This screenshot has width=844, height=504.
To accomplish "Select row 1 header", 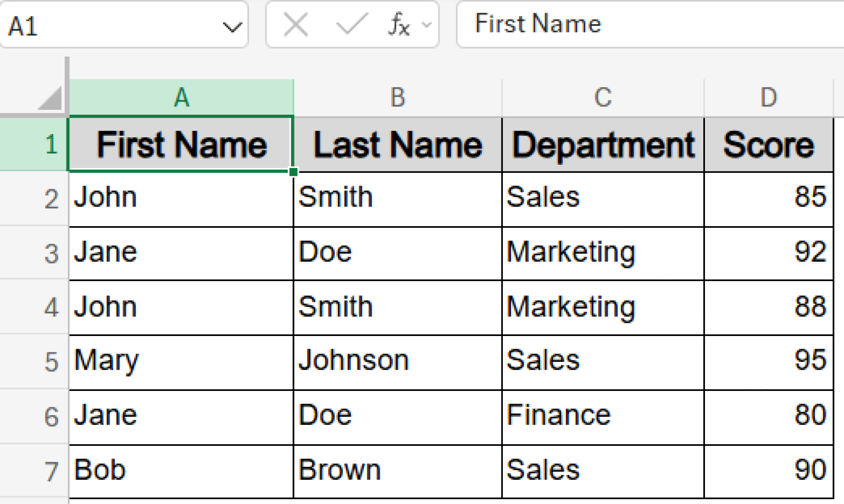I will [x=51, y=144].
